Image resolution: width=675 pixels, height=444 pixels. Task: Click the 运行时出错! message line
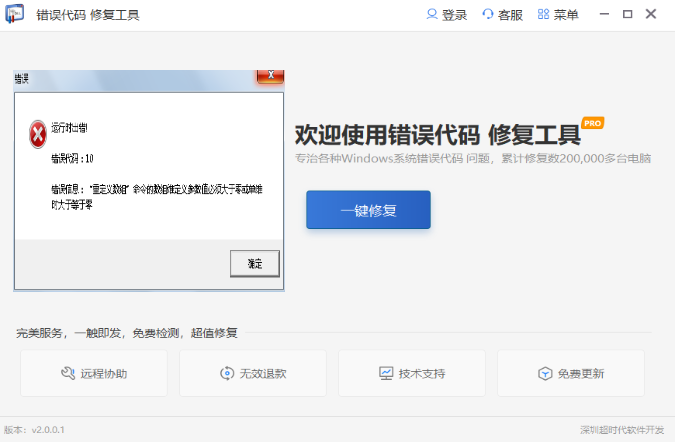click(x=69, y=127)
